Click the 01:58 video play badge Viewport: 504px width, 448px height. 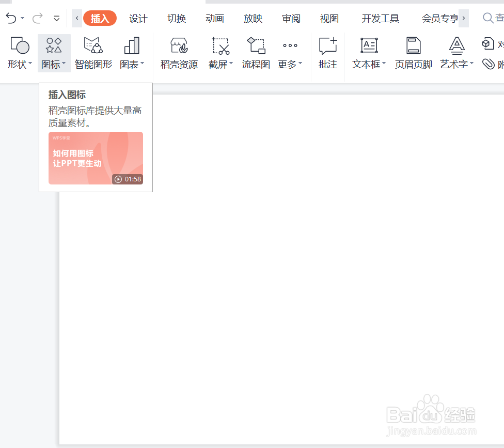click(x=128, y=179)
